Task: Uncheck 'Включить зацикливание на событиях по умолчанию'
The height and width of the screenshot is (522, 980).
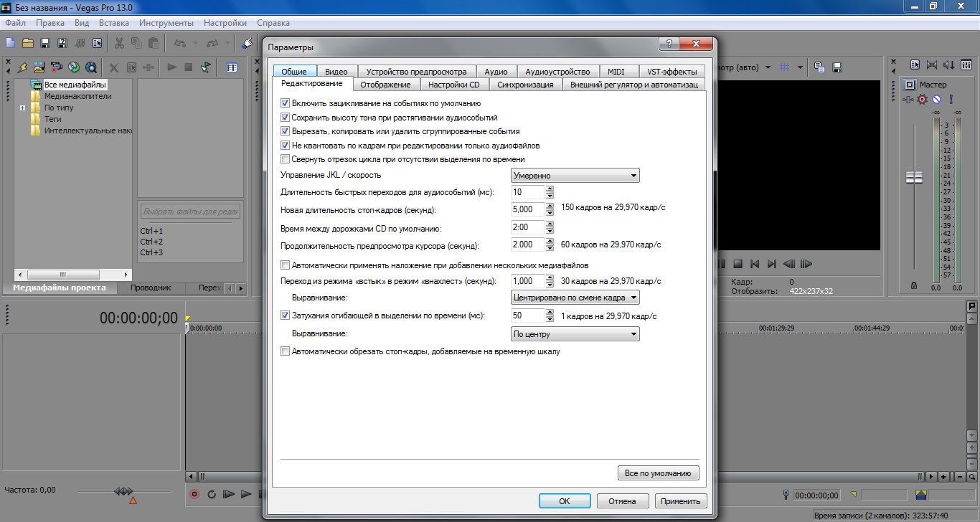Action: tap(286, 104)
